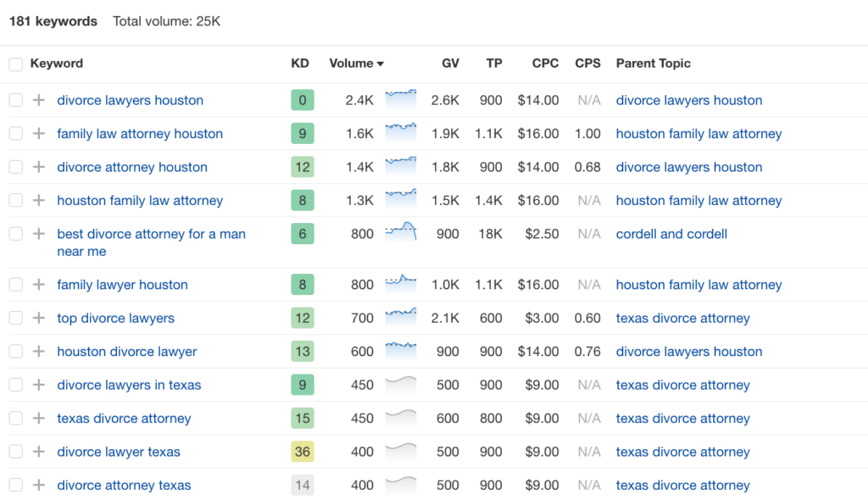Sort by the Volume column dropdown arrow
868x500 pixels.
point(381,64)
